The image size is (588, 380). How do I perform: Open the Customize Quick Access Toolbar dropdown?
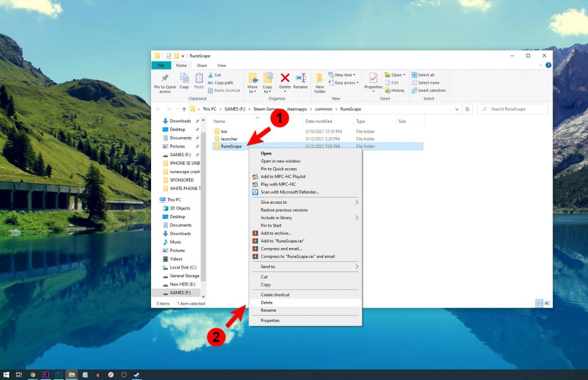point(183,56)
